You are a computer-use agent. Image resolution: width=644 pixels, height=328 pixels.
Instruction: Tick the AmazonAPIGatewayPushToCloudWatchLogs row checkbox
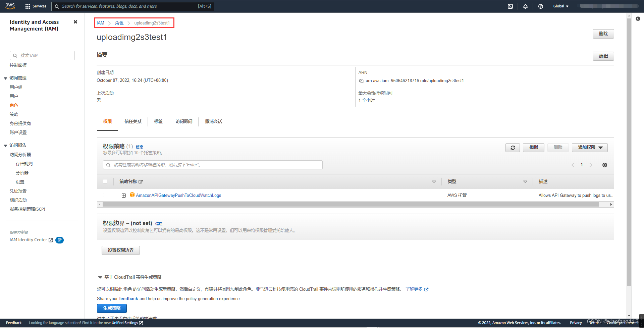coord(105,195)
